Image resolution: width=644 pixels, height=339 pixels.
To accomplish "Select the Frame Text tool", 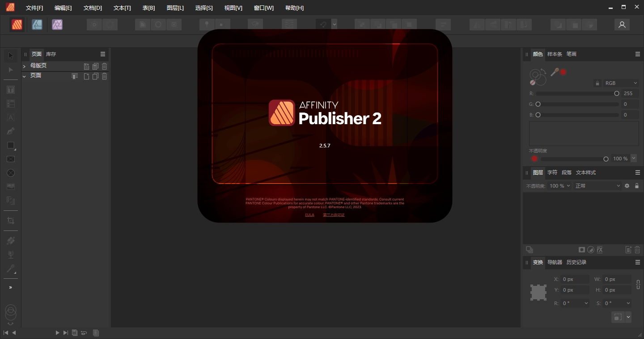I will [11, 90].
